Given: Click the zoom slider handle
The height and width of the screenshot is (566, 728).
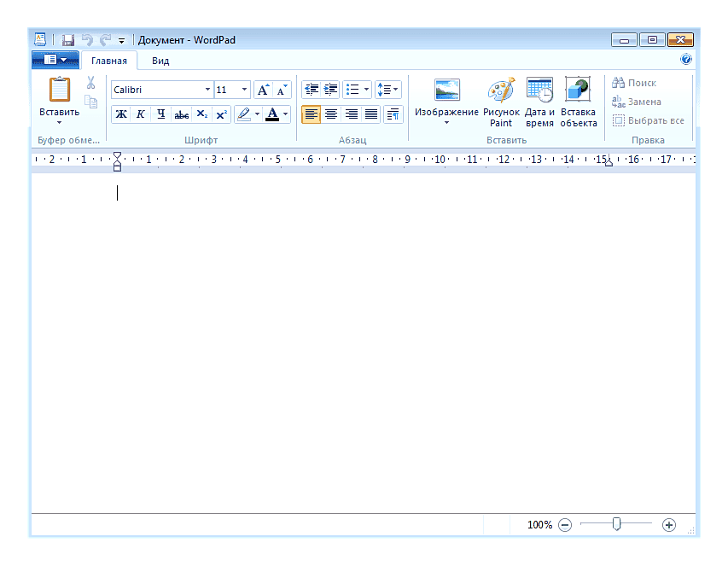Looking at the screenshot, I should [x=616, y=524].
